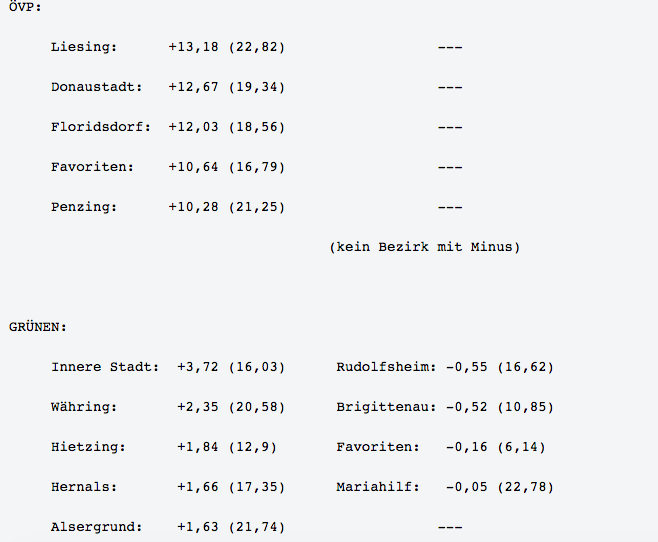
Task: Click the Hernals district label
Action: 84,487
